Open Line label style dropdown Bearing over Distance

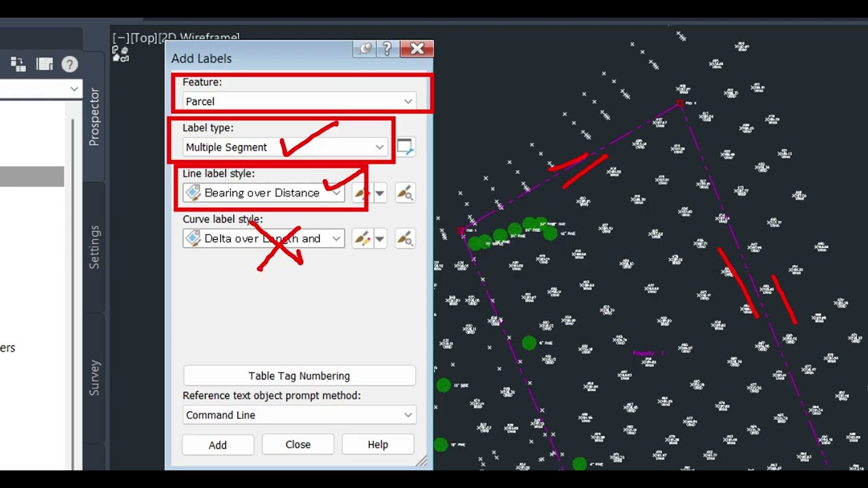click(x=264, y=193)
